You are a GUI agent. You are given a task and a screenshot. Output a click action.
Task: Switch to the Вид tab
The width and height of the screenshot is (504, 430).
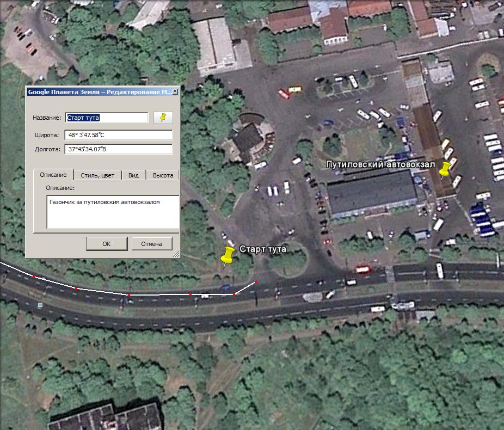(x=133, y=175)
